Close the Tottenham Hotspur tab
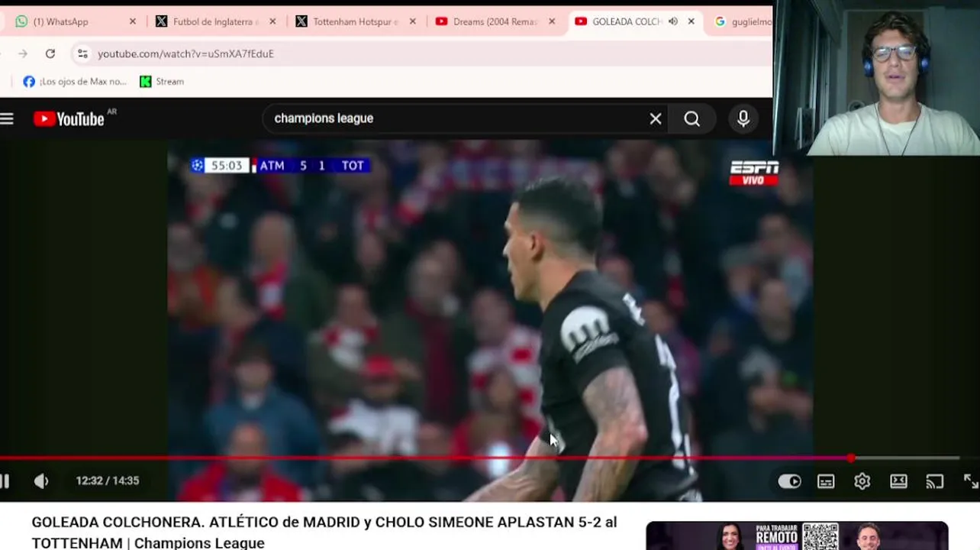Image resolution: width=980 pixels, height=550 pixels. [413, 21]
